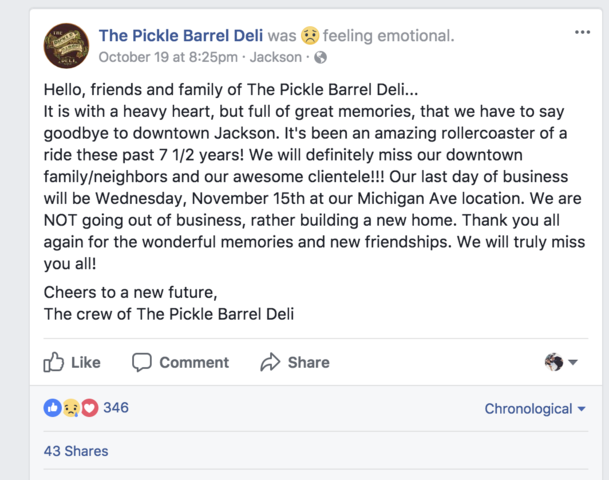609x480 pixels.
Task: Click the red heart Love reaction
Action: click(x=89, y=408)
